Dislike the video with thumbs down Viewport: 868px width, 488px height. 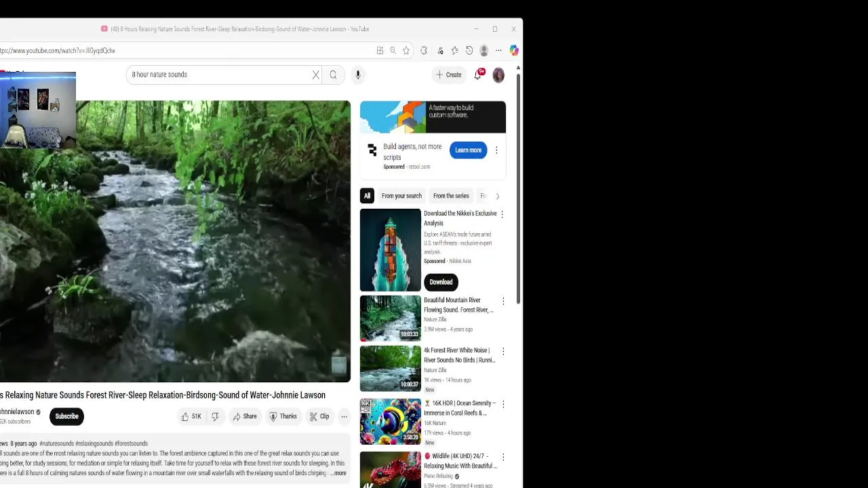pyautogui.click(x=215, y=417)
